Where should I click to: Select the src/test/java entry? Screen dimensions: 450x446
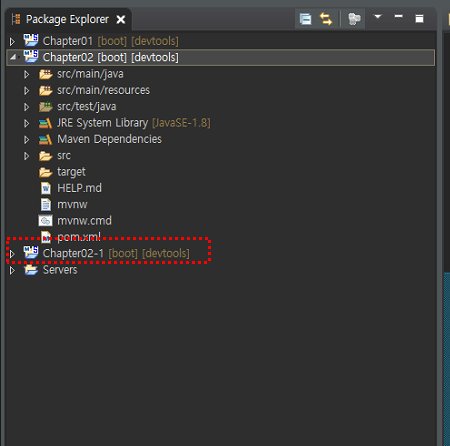pyautogui.click(x=87, y=107)
